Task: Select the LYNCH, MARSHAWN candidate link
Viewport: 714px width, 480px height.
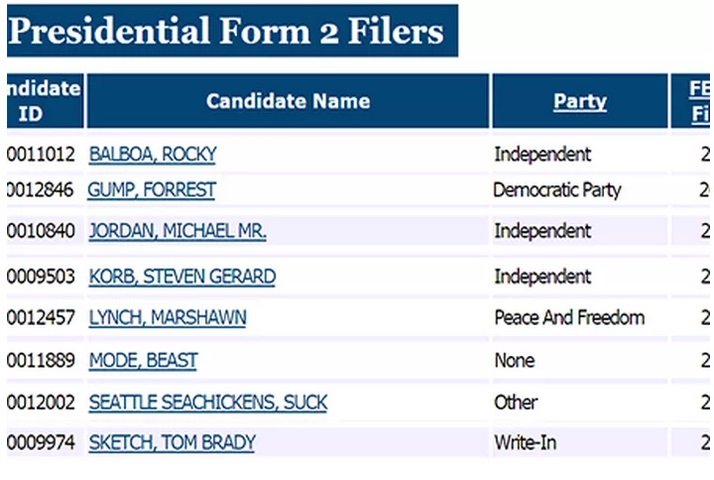Action: (x=167, y=318)
